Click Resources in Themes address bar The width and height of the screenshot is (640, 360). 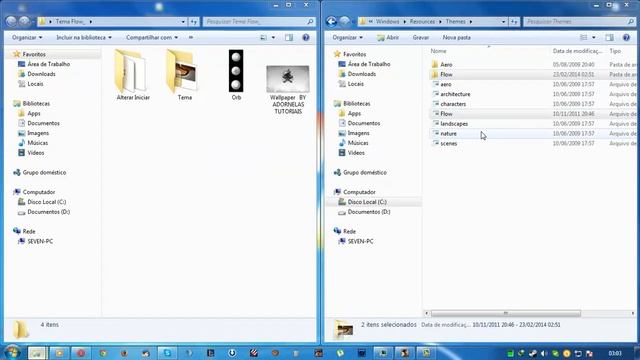point(422,21)
